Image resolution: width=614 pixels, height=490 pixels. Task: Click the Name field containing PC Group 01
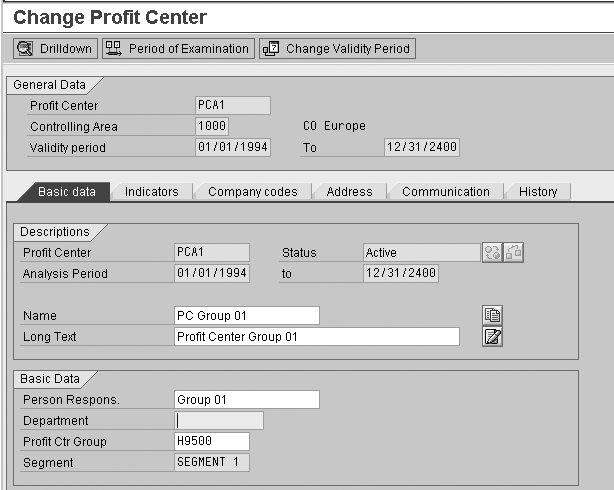tap(246, 316)
